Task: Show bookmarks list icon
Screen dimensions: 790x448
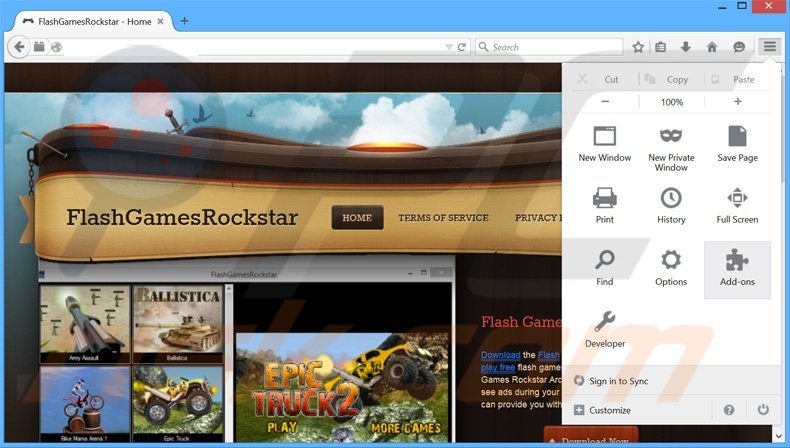Action: 661,47
